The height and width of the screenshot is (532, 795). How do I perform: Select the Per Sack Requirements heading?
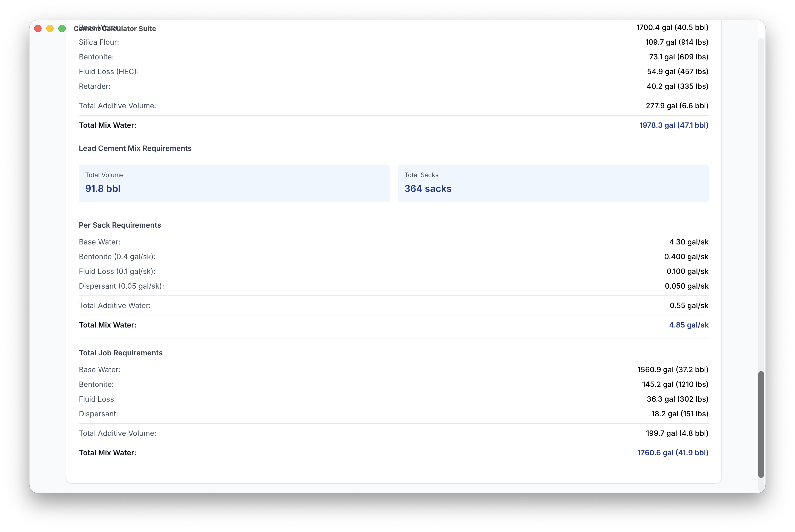(x=120, y=225)
